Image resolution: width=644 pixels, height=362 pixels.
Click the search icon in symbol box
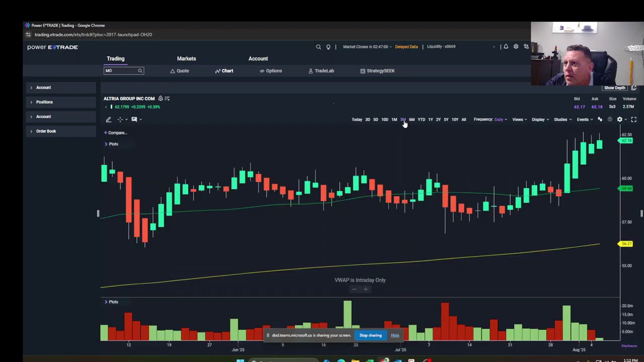[140, 71]
